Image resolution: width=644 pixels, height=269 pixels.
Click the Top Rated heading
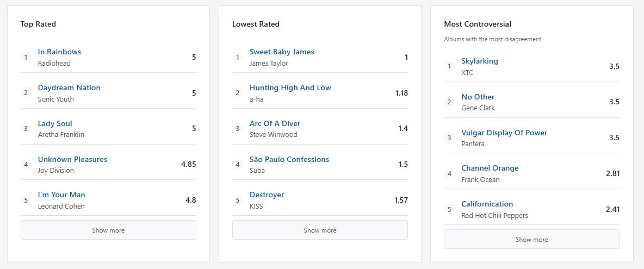click(38, 24)
